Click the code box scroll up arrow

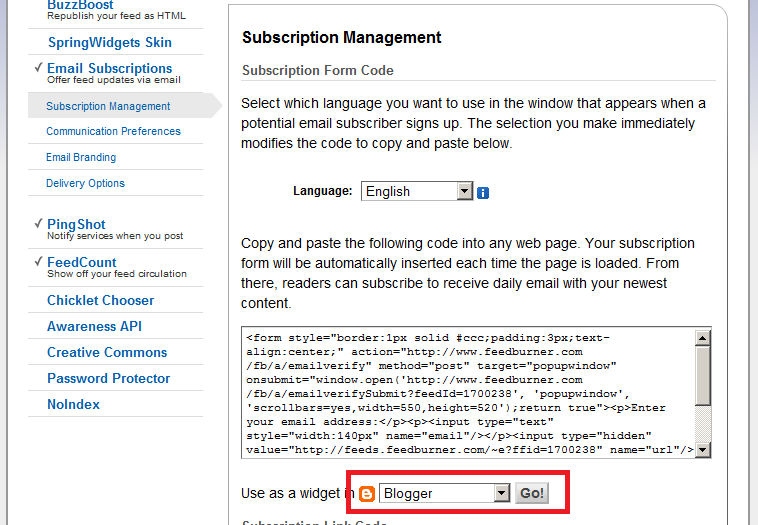coord(702,337)
